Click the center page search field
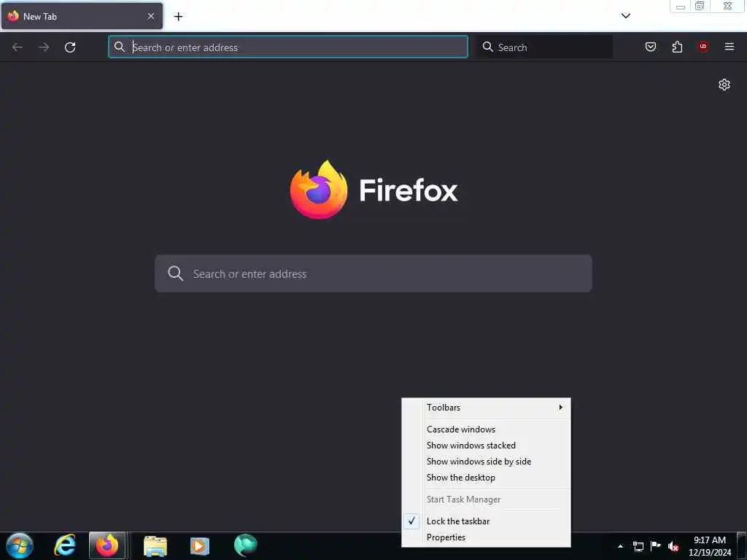The height and width of the screenshot is (560, 747). pyautogui.click(x=373, y=273)
